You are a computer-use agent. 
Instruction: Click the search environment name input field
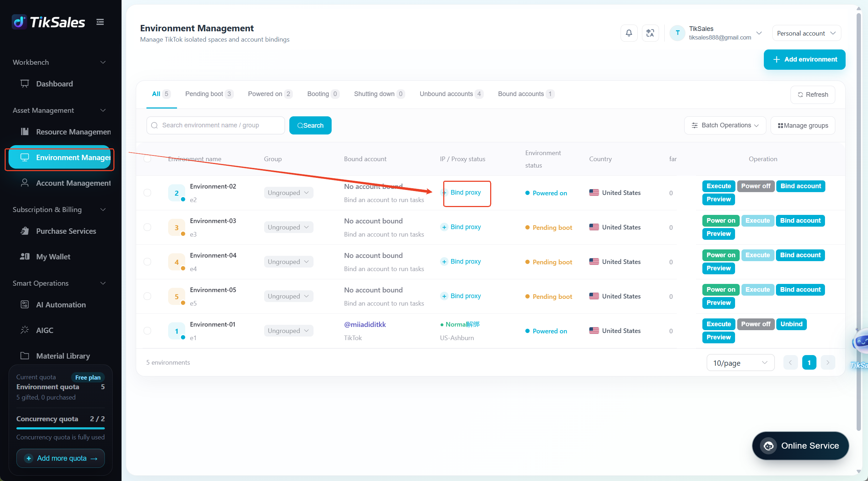pos(215,125)
